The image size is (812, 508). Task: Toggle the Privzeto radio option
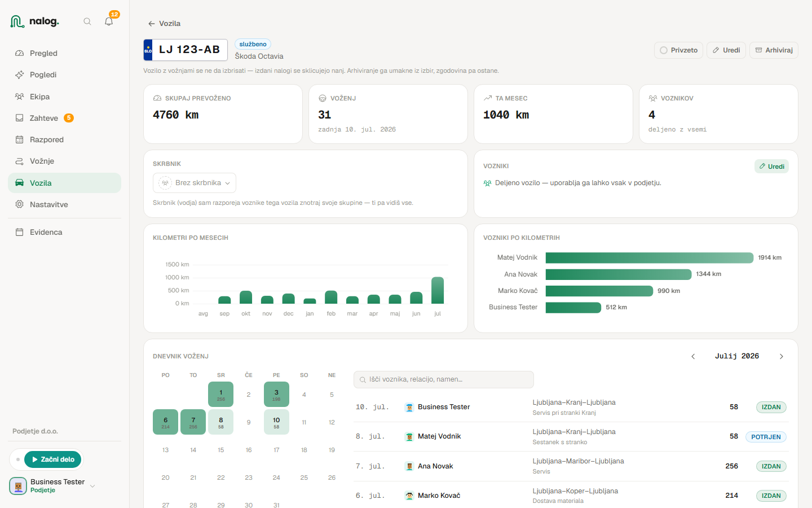click(x=679, y=50)
